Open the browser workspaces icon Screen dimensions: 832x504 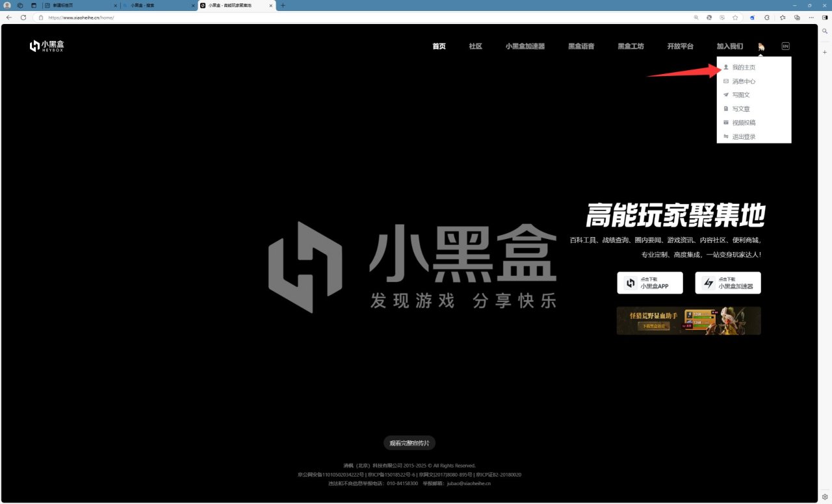pyautogui.click(x=20, y=5)
